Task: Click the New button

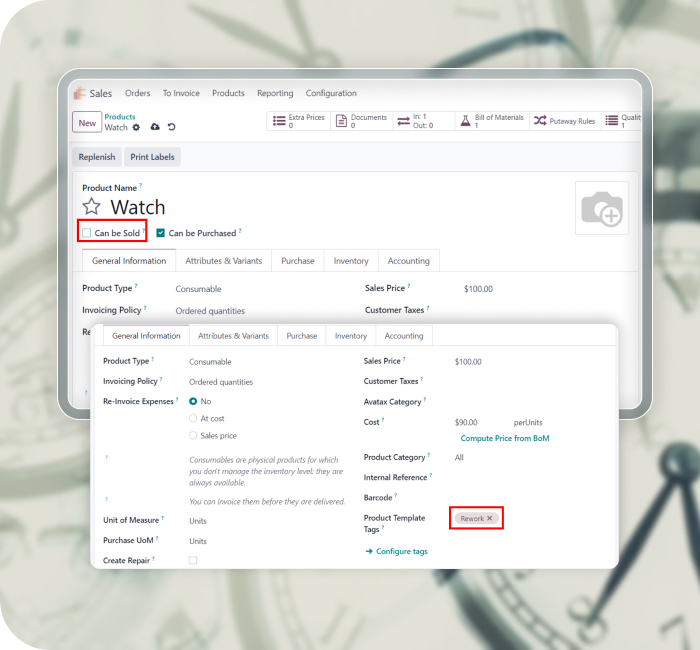Action: pos(87,123)
